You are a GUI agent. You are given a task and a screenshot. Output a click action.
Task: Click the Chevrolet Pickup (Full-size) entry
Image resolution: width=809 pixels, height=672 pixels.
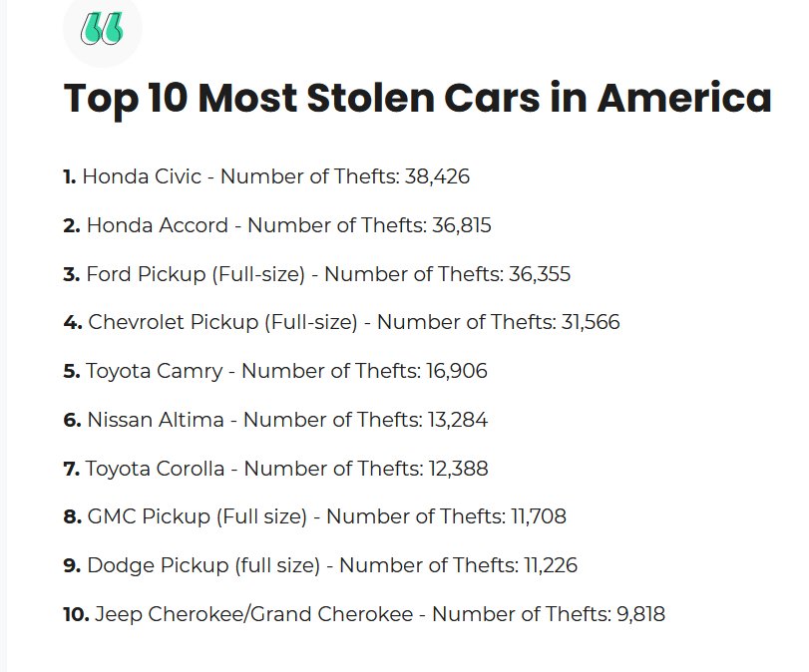[341, 322]
